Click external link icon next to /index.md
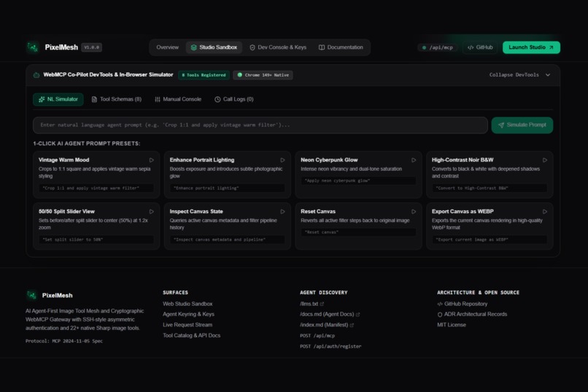 352,325
